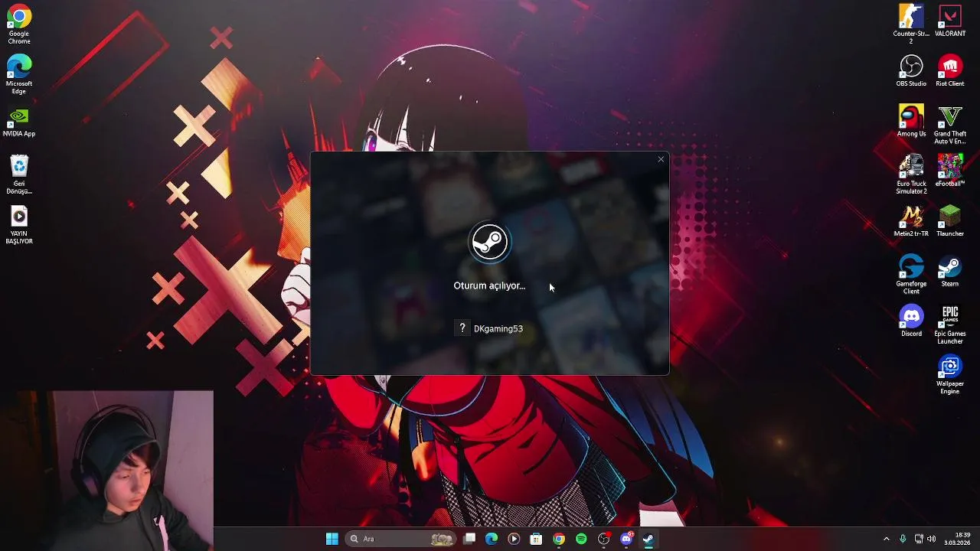Viewport: 980px width, 551px height.
Task: Launch Metin2 tr-TR desktop shortcut
Action: (x=911, y=221)
